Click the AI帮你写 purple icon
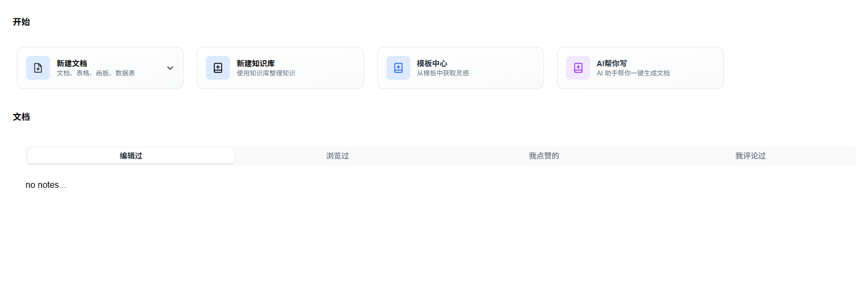The height and width of the screenshot is (291, 868). click(578, 68)
